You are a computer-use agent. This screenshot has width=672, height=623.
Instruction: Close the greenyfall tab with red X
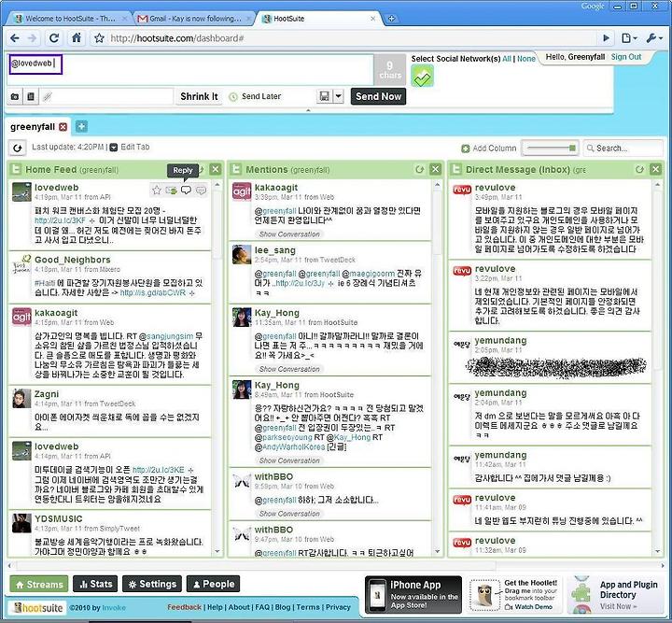coord(63,127)
